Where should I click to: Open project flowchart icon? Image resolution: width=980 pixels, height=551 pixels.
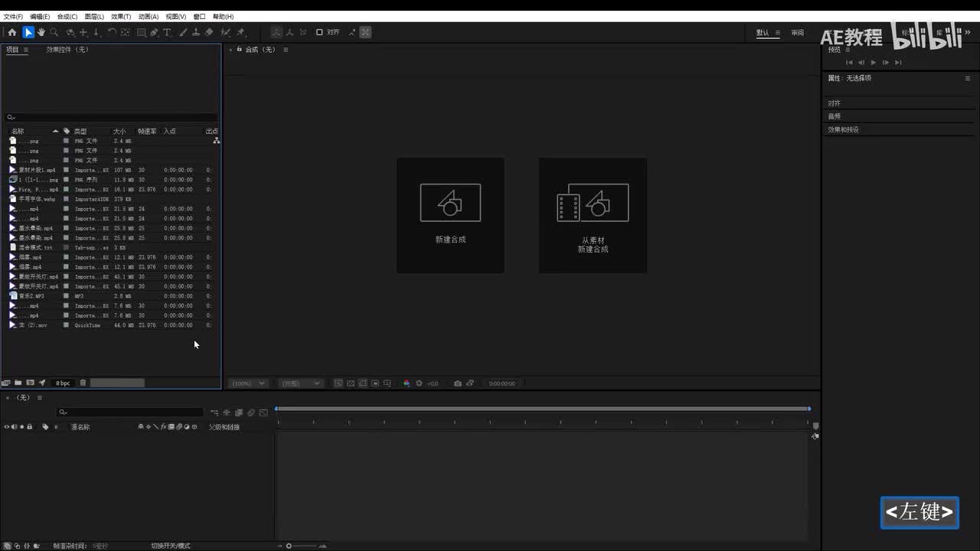point(217,141)
